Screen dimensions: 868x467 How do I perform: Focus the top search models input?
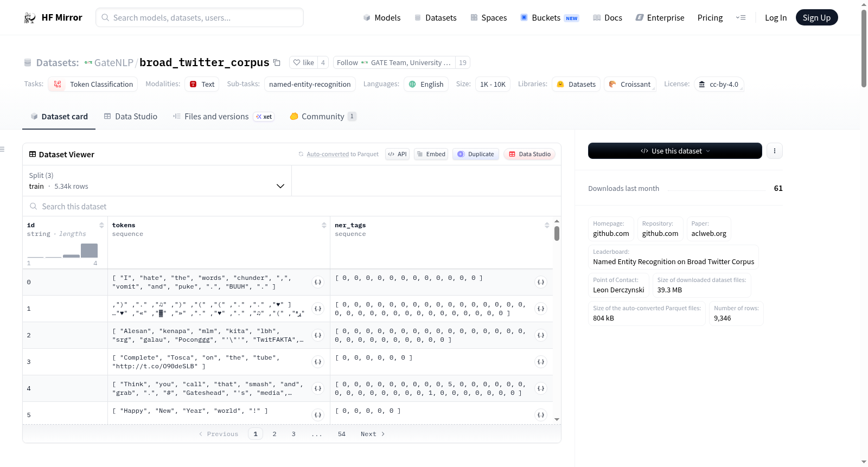[x=200, y=17]
